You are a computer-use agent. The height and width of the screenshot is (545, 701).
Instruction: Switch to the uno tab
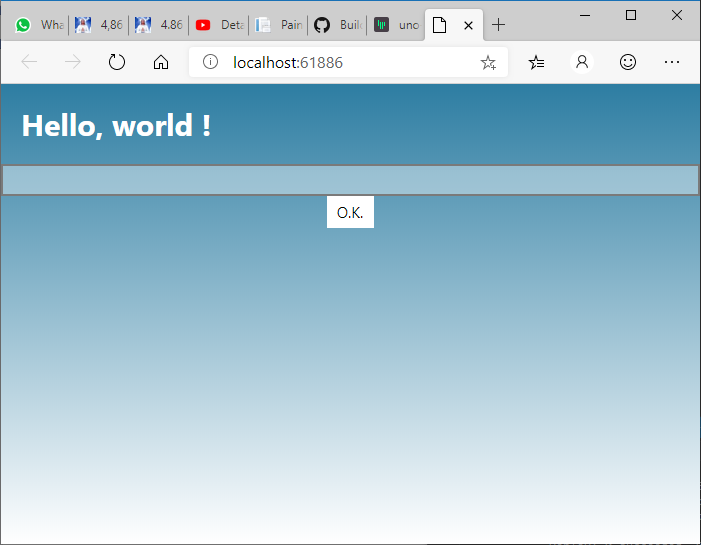397,25
